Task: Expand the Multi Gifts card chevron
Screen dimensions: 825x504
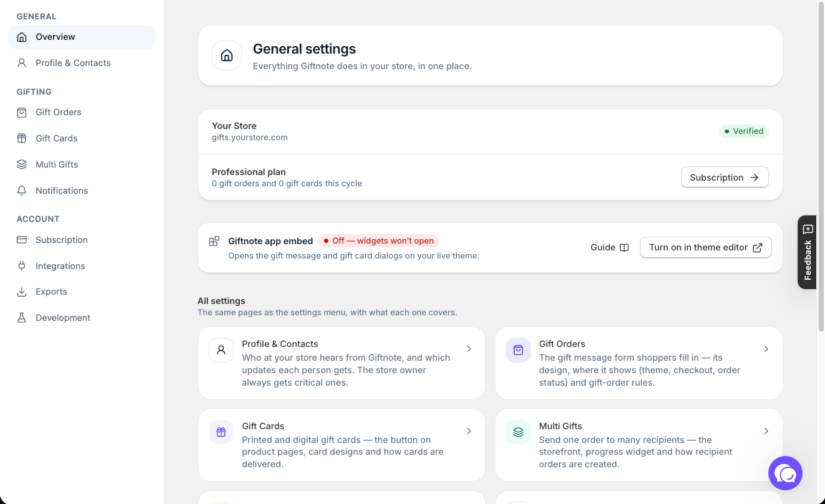Action: 766,431
